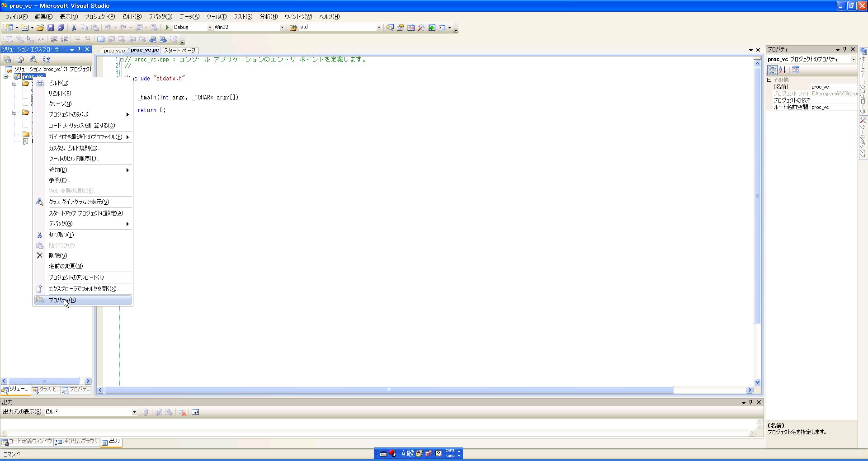
Task: Close the Solution Explorer panel
Action: pyautogui.click(x=87, y=49)
